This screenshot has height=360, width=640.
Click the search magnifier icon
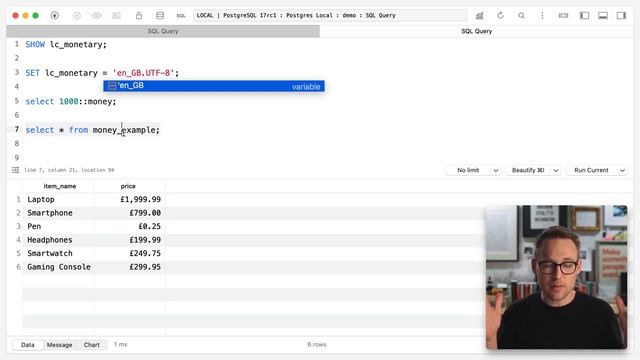tap(521, 16)
